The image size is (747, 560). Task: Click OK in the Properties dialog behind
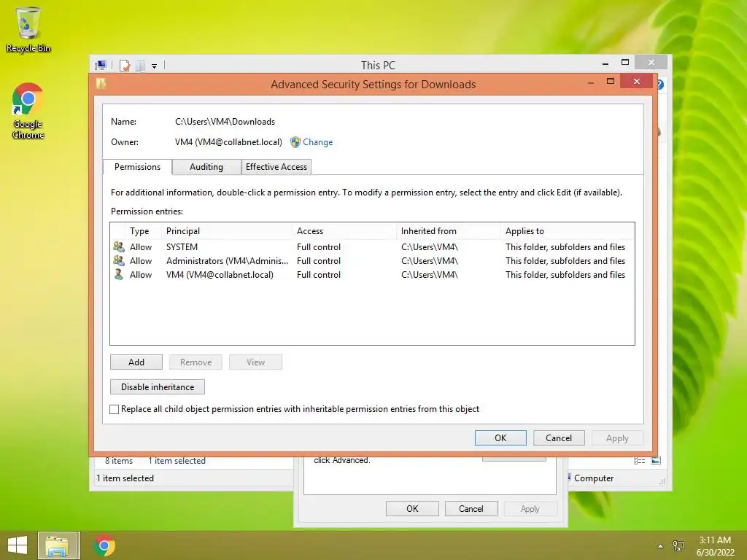(x=412, y=508)
